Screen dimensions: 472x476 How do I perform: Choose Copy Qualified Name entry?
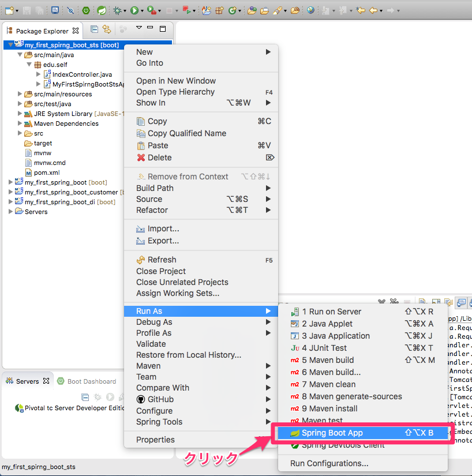tap(201, 133)
